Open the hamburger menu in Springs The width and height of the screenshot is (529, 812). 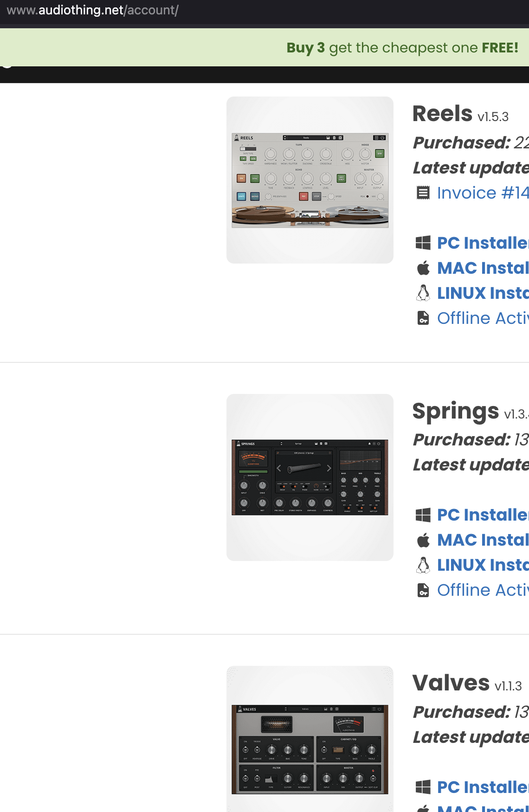click(374, 444)
